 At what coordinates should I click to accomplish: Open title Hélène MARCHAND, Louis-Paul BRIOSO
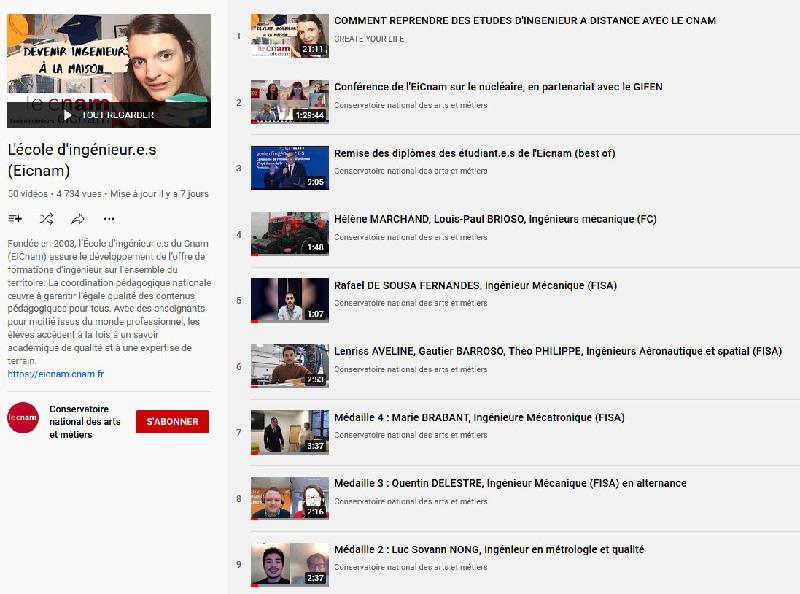tap(495, 219)
